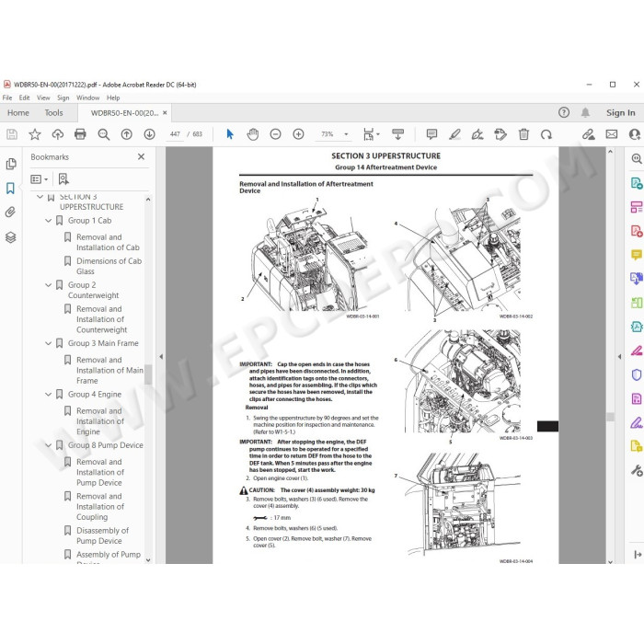Close the Bookmarks panel

click(142, 156)
